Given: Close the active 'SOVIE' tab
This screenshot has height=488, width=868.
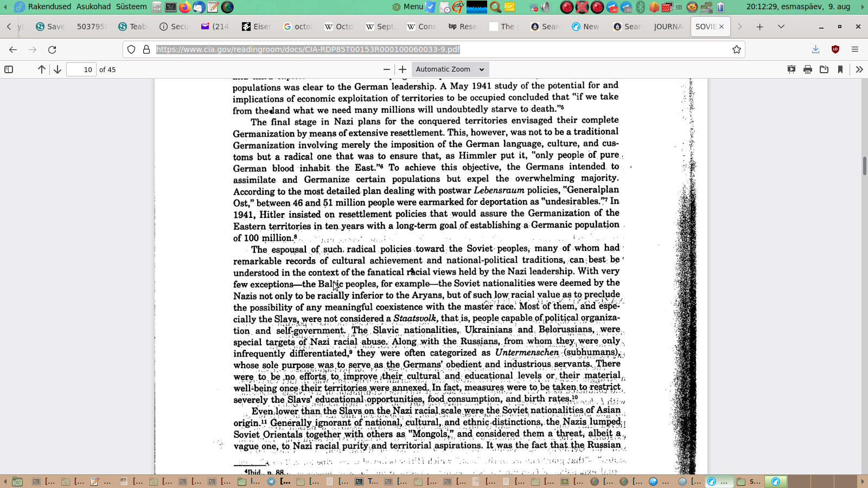Looking at the screenshot, I should [722, 27].
